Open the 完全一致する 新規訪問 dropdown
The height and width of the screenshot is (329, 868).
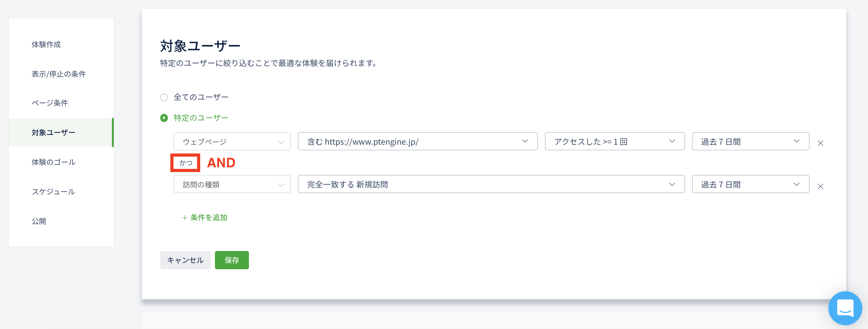coord(491,184)
